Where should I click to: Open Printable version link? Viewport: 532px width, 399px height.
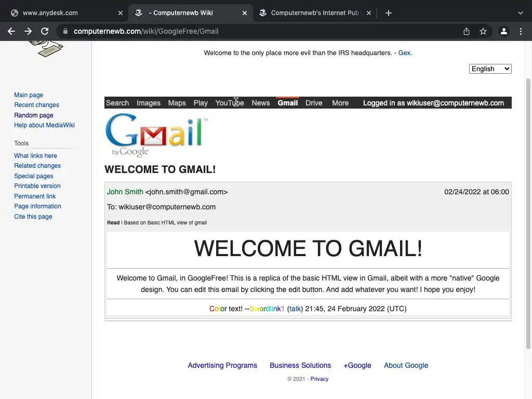click(37, 186)
